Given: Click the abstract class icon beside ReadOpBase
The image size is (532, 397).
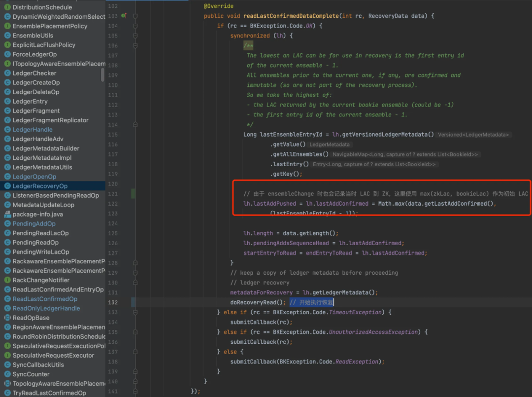Looking at the screenshot, I should (x=7, y=318).
